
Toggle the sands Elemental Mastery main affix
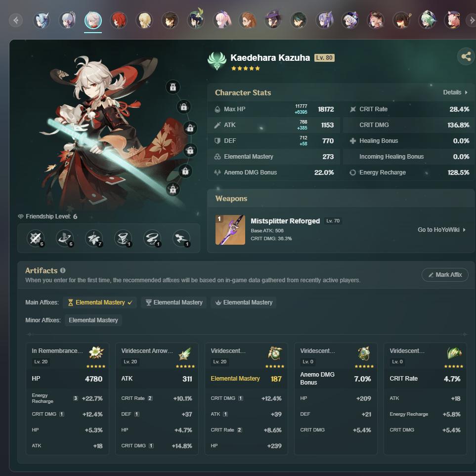click(100, 303)
